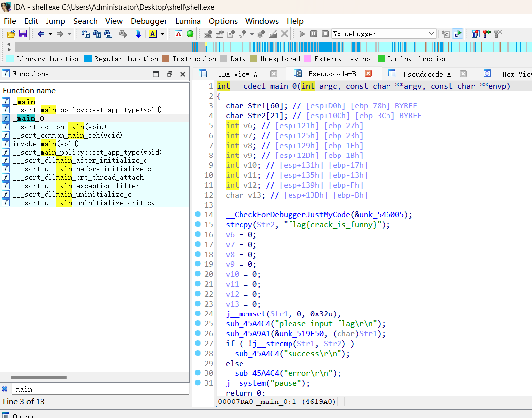Click the grayed search-next binoculars icon
532x418 pixels.
click(x=123, y=34)
